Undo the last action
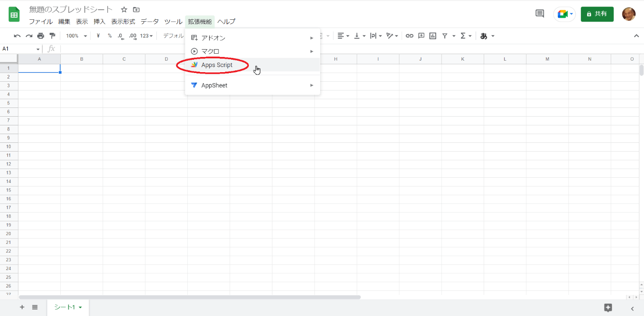This screenshot has width=644, height=316. (17, 36)
